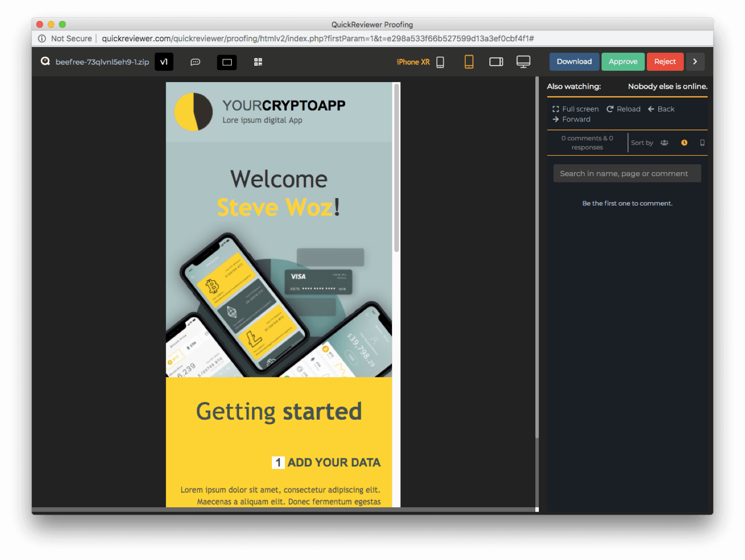Click the comment search input field

tap(627, 174)
